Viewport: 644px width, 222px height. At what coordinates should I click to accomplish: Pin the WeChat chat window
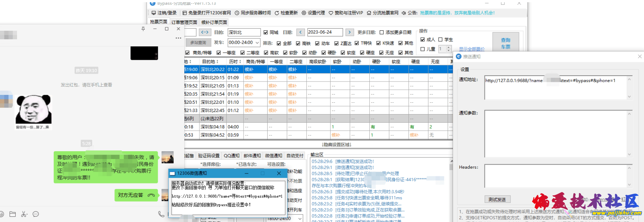(x=143, y=29)
